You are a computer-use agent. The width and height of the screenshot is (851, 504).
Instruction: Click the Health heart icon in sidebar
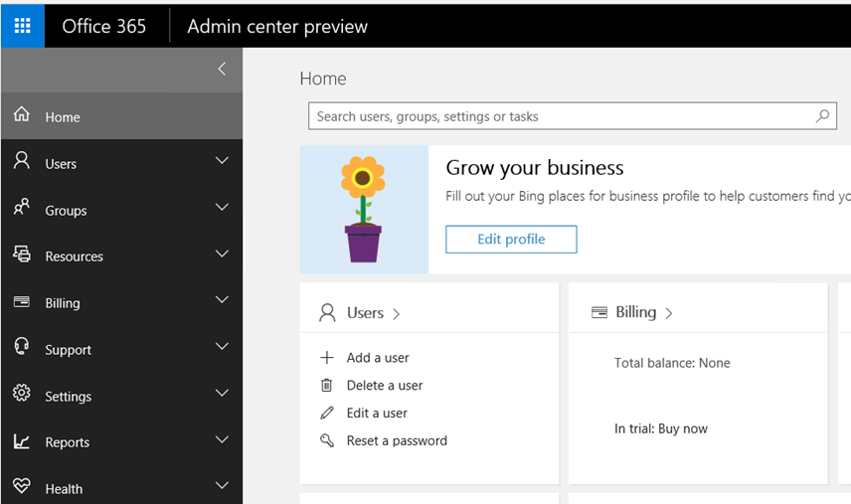[x=22, y=485]
